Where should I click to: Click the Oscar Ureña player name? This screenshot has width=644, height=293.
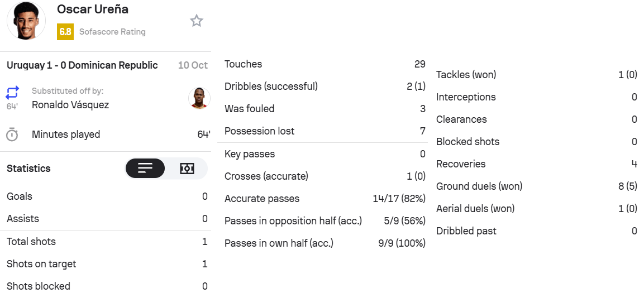click(93, 9)
